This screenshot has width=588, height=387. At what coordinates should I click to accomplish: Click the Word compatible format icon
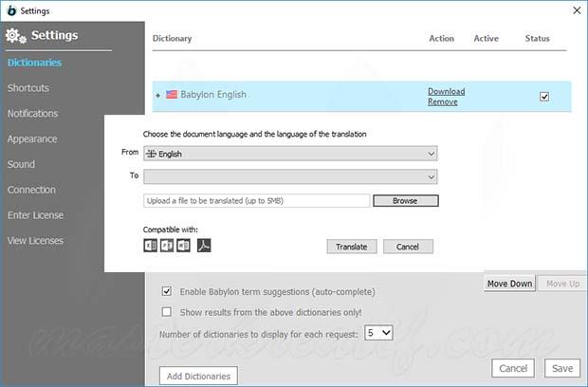[x=183, y=246]
